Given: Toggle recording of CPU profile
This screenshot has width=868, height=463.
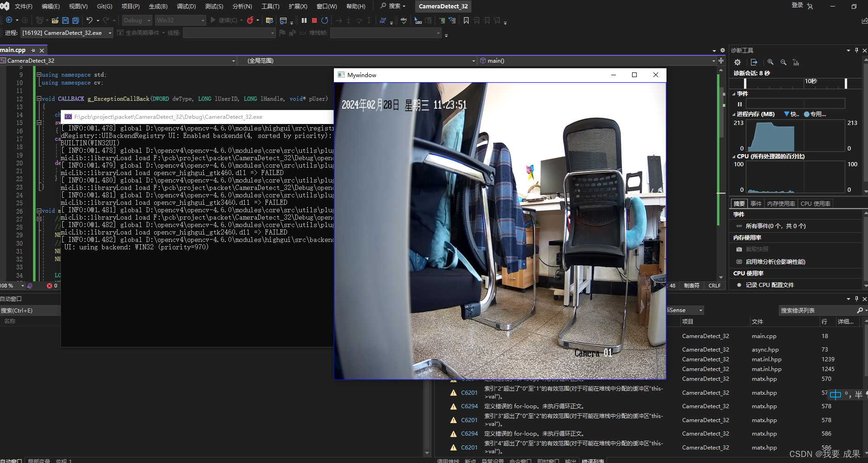Looking at the screenshot, I should click(x=770, y=285).
